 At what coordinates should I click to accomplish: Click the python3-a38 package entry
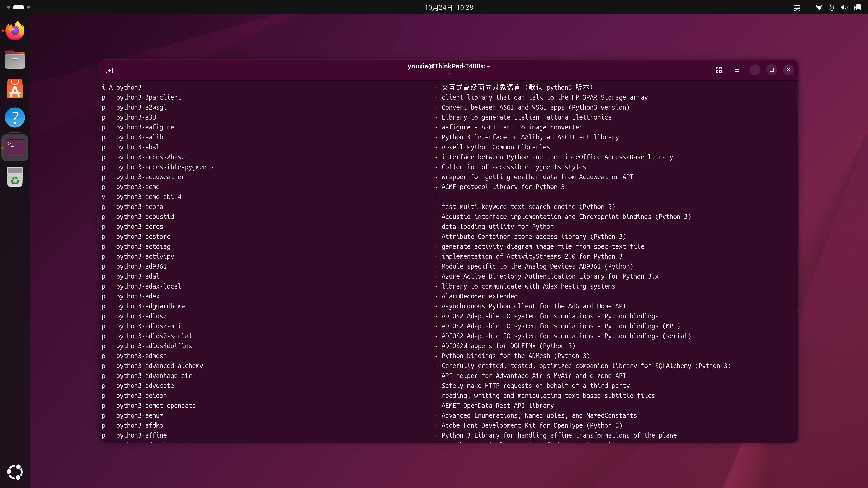pyautogui.click(x=136, y=117)
